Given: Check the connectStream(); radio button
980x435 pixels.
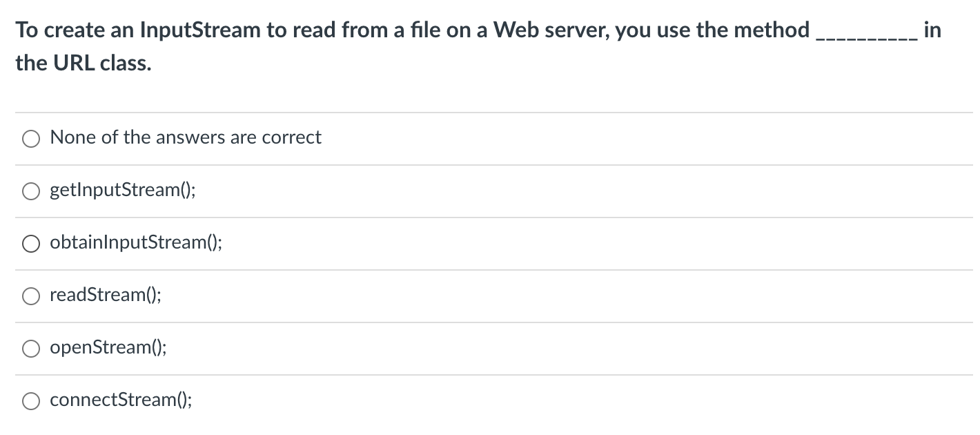Looking at the screenshot, I should tap(32, 401).
